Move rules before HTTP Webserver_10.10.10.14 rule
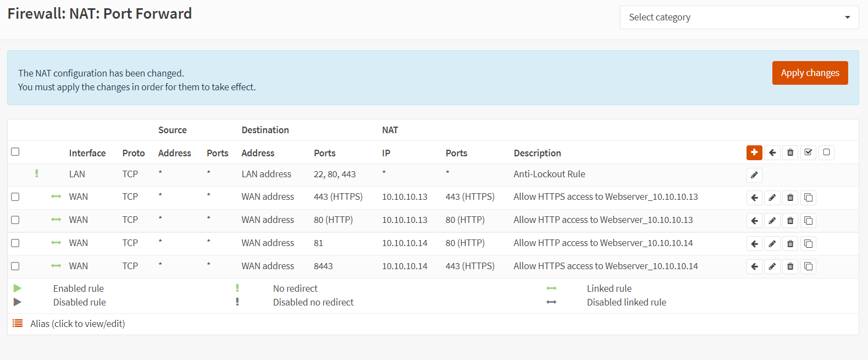The width and height of the screenshot is (868, 360). pyautogui.click(x=754, y=244)
